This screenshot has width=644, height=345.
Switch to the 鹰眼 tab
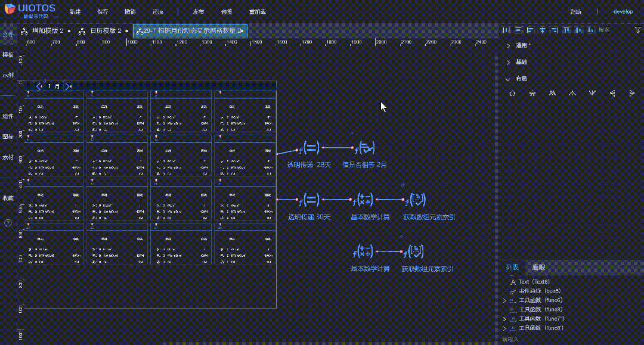click(538, 267)
